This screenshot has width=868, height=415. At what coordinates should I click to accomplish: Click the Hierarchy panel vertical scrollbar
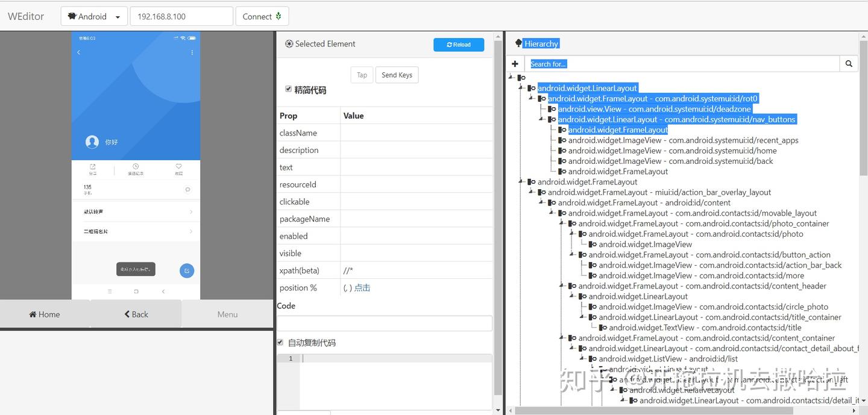pyautogui.click(x=864, y=108)
